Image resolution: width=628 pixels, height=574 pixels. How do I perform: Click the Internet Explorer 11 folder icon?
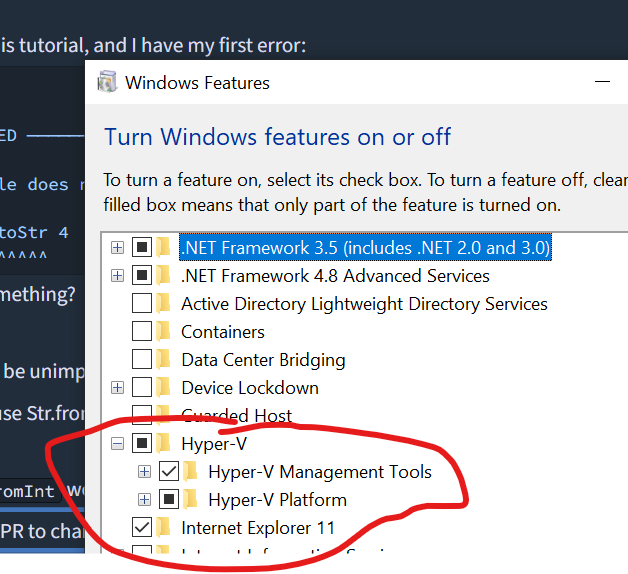click(163, 527)
